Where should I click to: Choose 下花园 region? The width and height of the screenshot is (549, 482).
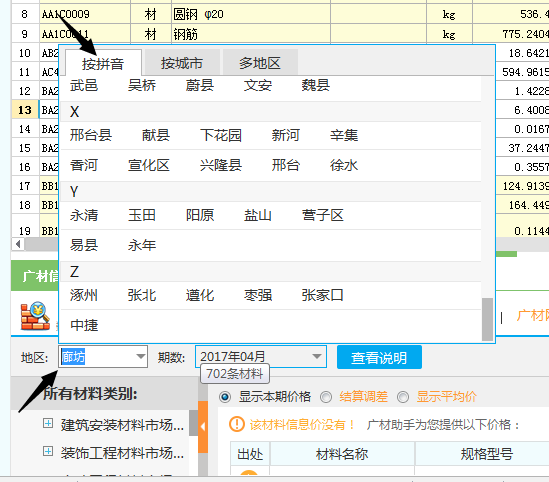coord(221,135)
